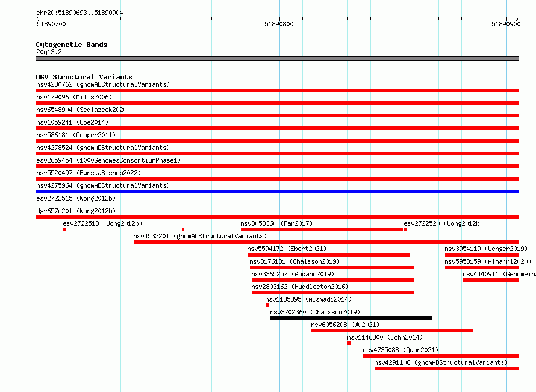Click the red nsv2803162 variant bar
The width and height of the screenshot is (536, 392).
(x=332, y=293)
